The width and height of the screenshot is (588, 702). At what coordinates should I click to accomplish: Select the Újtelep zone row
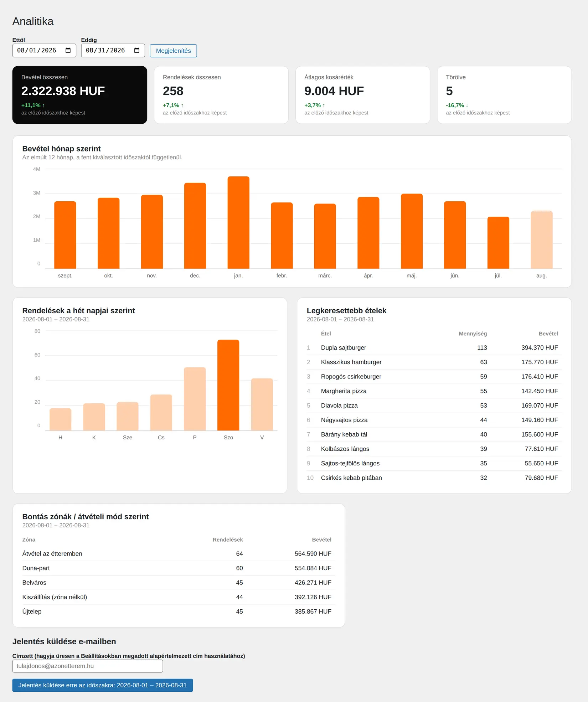179,611
